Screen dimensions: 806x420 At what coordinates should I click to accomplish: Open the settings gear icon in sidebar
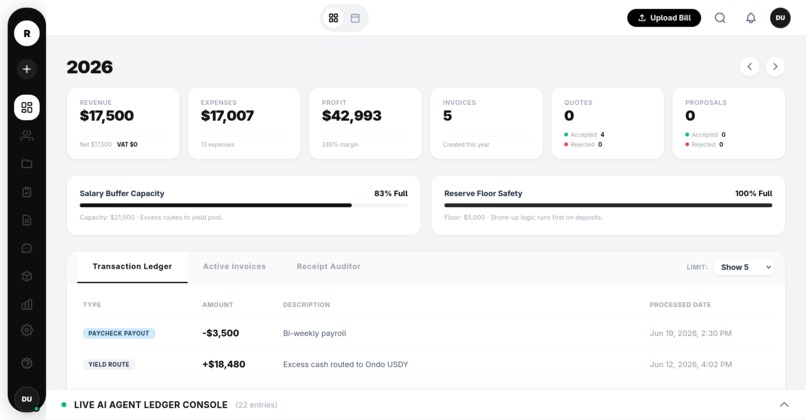tap(27, 330)
